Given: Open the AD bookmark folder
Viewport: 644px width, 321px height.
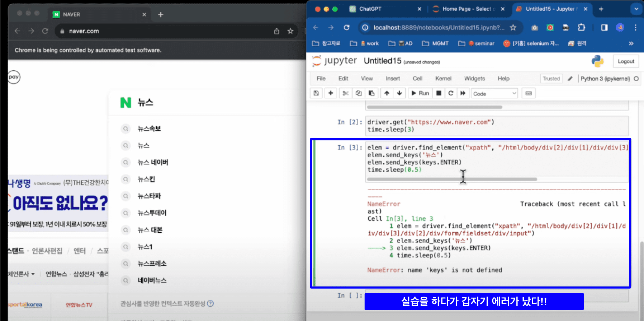Looking at the screenshot, I should [400, 43].
